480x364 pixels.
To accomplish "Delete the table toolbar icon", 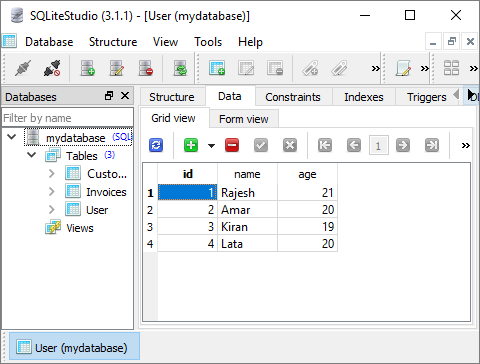I will tap(275, 68).
